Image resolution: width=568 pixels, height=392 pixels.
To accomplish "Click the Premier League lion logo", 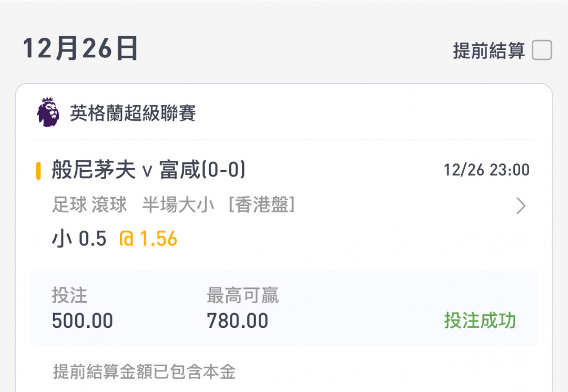I will point(48,112).
